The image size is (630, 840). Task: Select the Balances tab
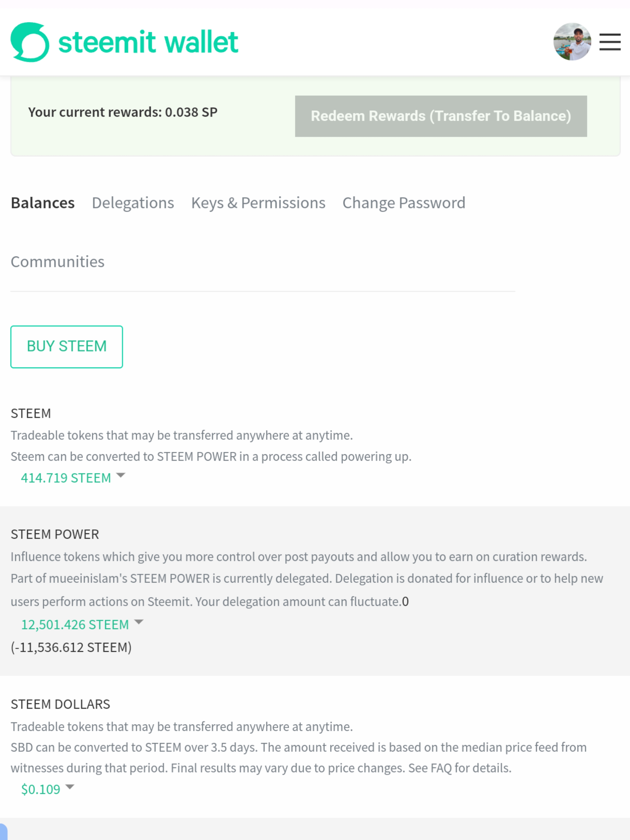[x=42, y=203]
